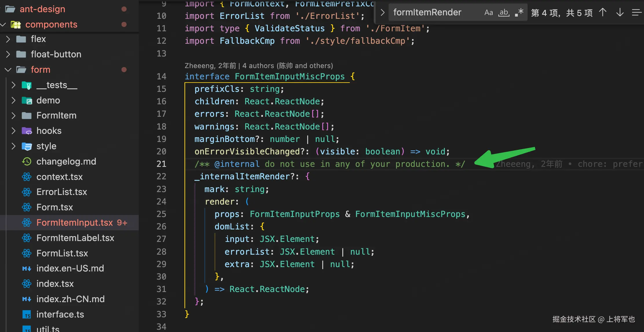Expand the replace field chevron
Image resolution: width=644 pixels, height=332 pixels.
(383, 12)
